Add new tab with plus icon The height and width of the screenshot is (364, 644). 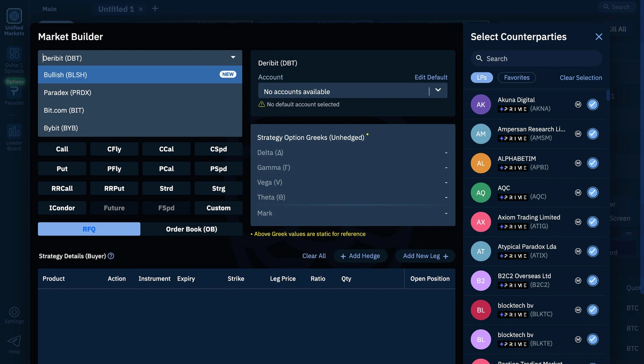(155, 8)
